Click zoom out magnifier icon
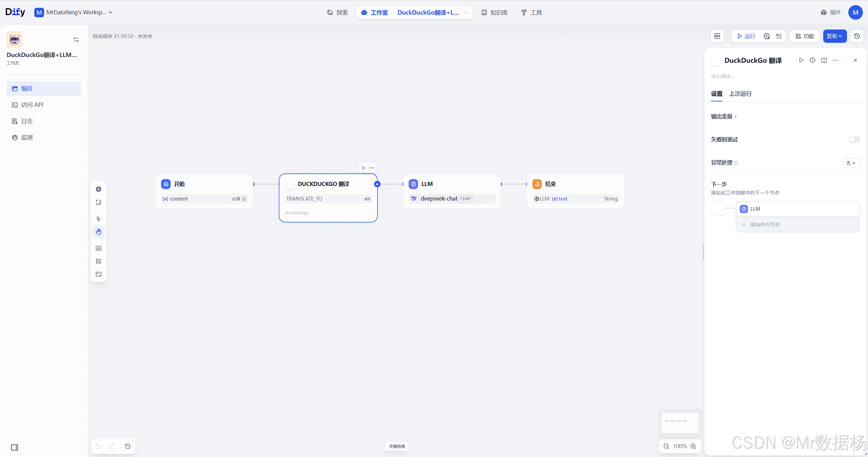Image resolution: width=868 pixels, height=457 pixels. click(x=666, y=446)
